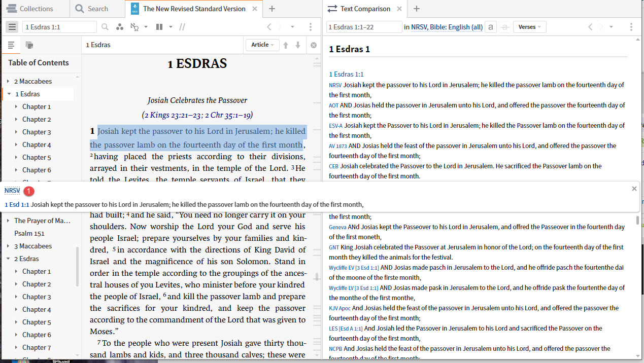This screenshot has width=644, height=363.
Task: Go back in Text Comparison history
Action: click(590, 27)
